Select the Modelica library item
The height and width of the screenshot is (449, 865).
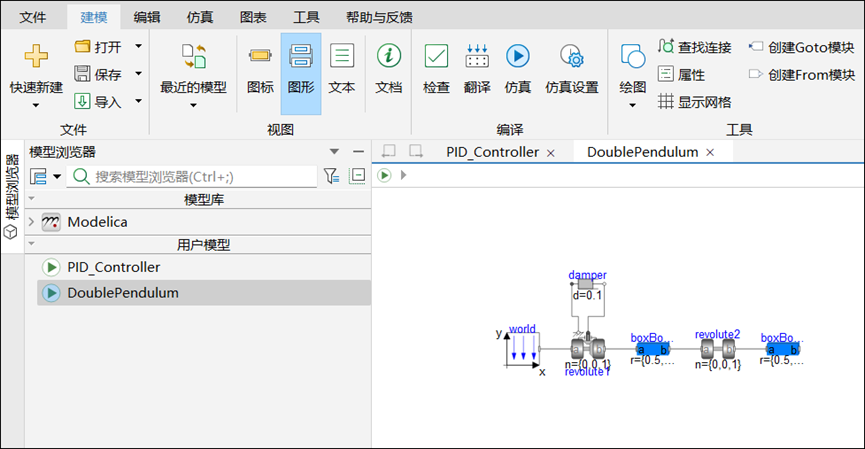(97, 222)
